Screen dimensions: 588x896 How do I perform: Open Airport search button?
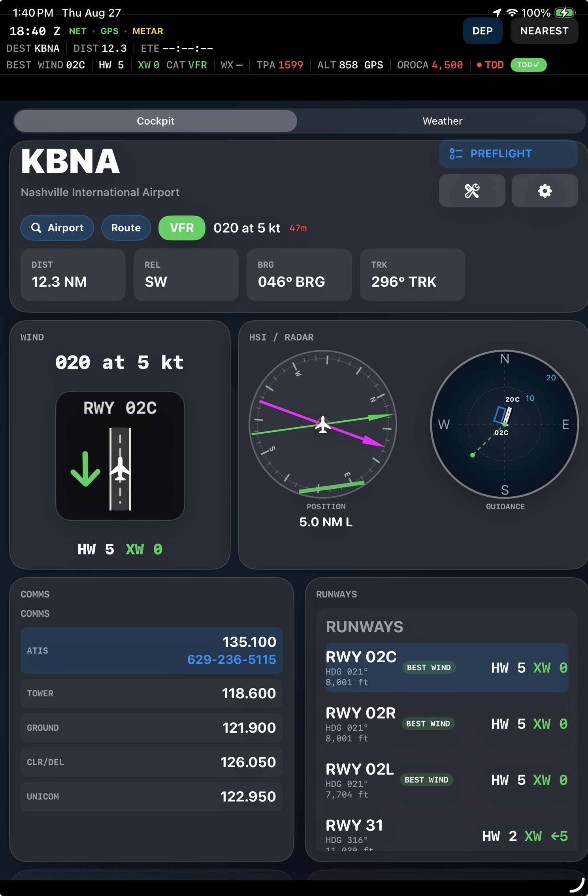57,228
